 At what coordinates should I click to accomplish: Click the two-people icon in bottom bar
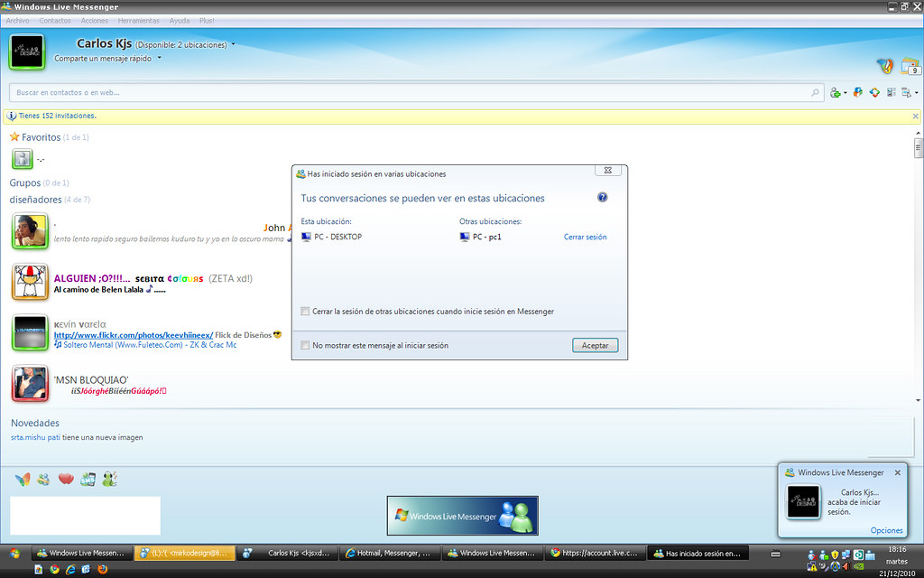click(43, 479)
